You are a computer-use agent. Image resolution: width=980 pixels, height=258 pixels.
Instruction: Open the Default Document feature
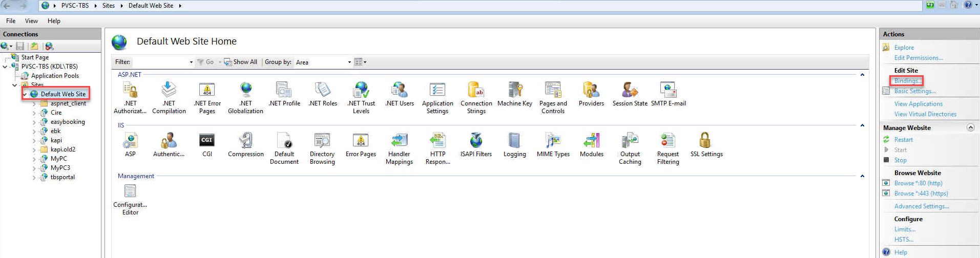point(284,141)
